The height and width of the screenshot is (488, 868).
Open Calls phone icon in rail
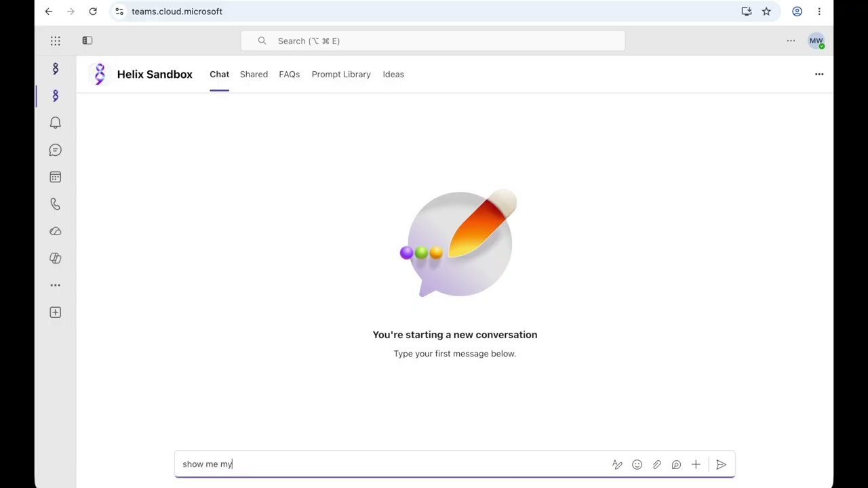point(56,204)
